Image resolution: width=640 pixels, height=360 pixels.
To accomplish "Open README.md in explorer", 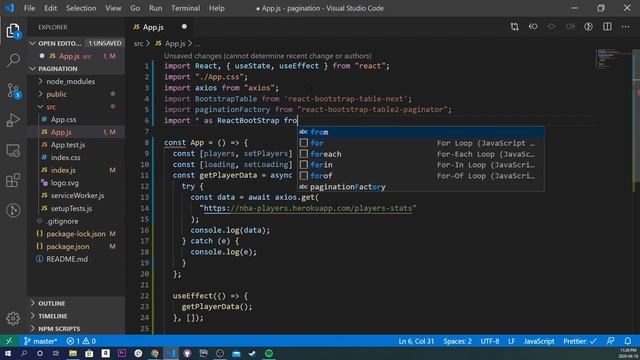I will tap(76, 259).
